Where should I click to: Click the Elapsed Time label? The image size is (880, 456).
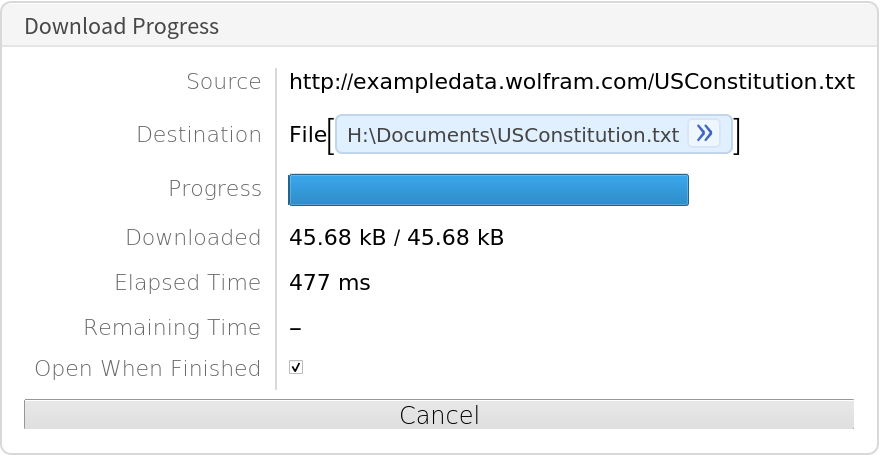coord(188,283)
